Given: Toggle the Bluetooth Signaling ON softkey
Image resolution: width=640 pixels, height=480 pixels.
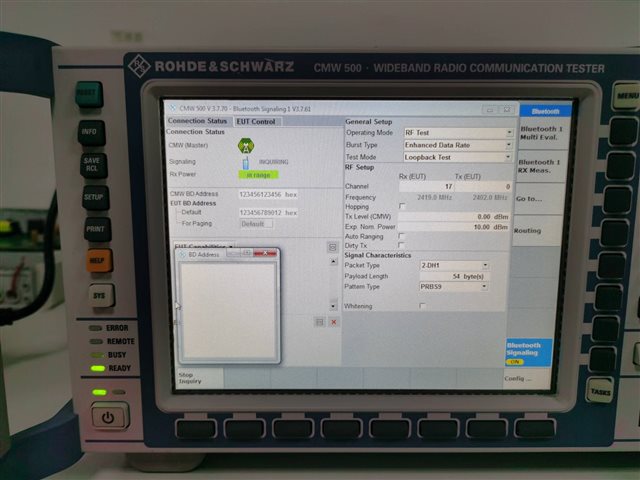Looking at the screenshot, I should (x=528, y=352).
